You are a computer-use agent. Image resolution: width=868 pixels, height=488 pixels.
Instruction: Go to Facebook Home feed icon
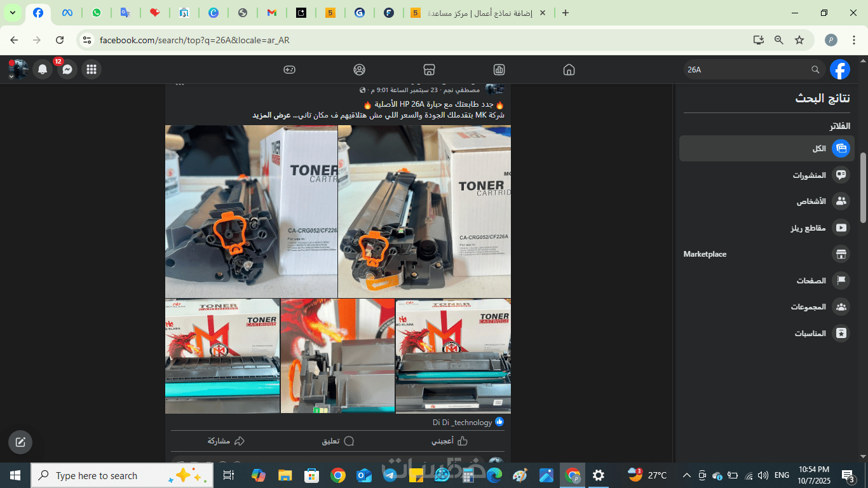pos(569,69)
